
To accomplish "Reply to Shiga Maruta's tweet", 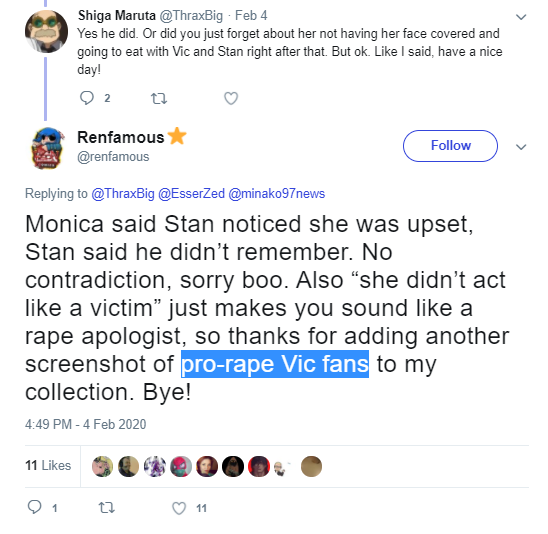I will tap(87, 98).
